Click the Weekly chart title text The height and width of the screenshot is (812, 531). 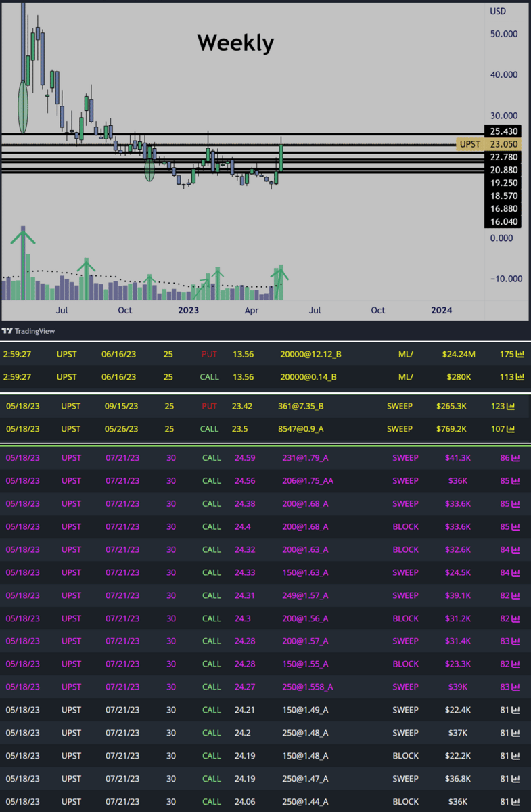click(235, 43)
